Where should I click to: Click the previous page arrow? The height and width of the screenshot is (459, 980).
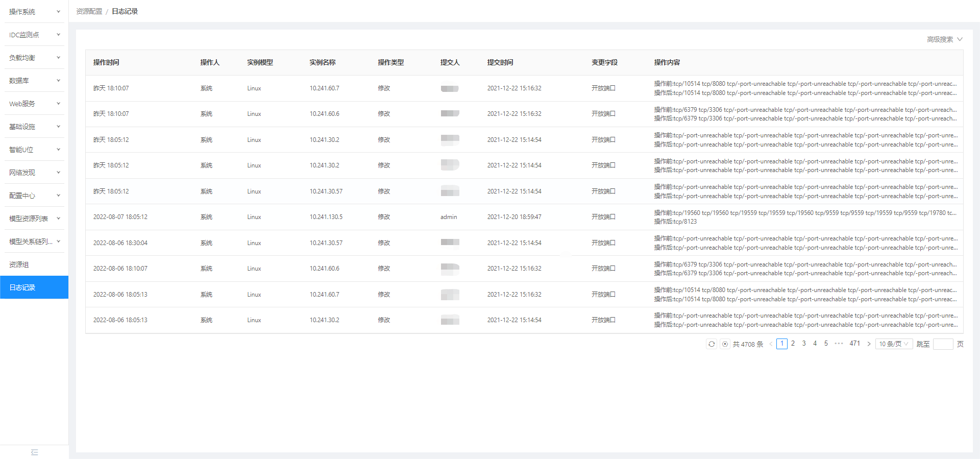(x=771, y=344)
